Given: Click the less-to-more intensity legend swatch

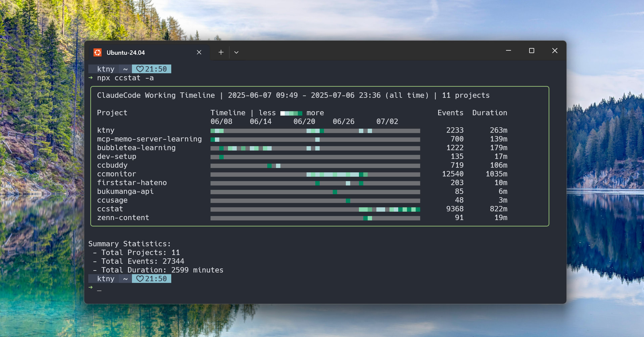Looking at the screenshot, I should (x=291, y=113).
